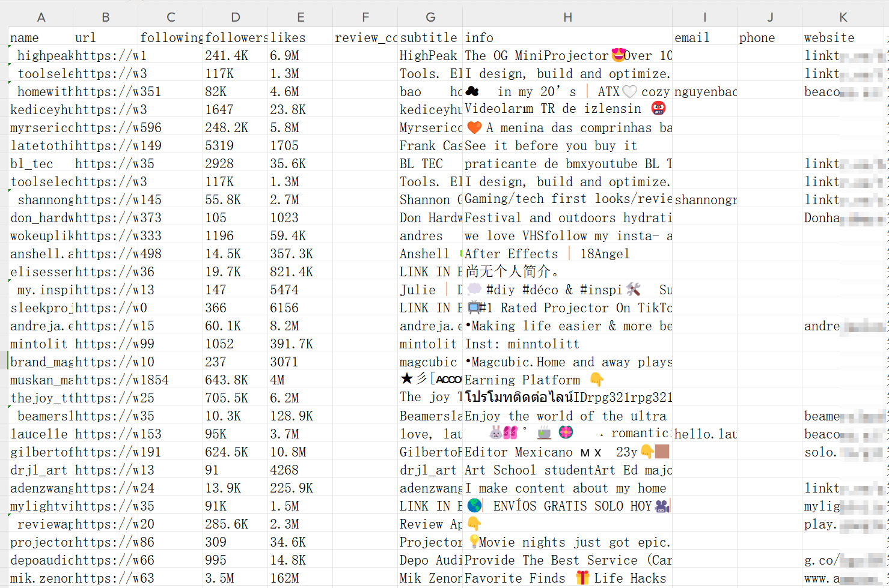Select email cell starting 'nguyenbac'
This screenshot has height=588, width=889.
(705, 91)
